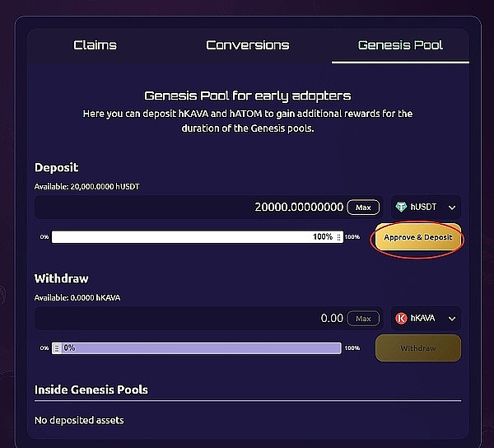The height and width of the screenshot is (448, 494).
Task: Click the withdraw slider grip handle
Action: (57, 348)
